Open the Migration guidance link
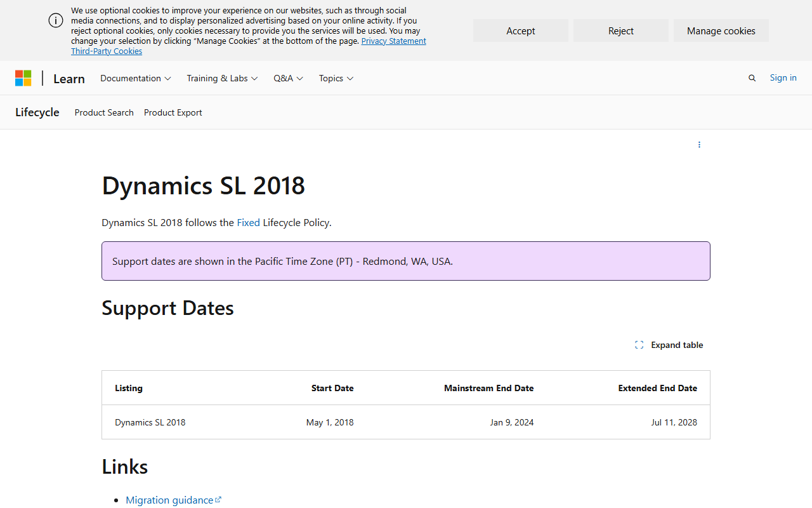Viewport: 812px width, 508px height. click(169, 500)
